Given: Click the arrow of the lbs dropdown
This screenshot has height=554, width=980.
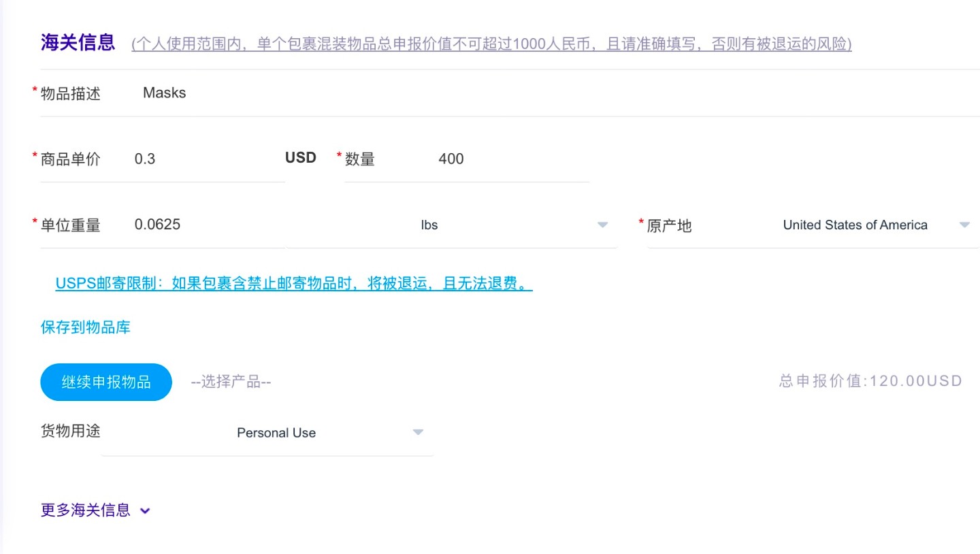Looking at the screenshot, I should click(x=602, y=225).
